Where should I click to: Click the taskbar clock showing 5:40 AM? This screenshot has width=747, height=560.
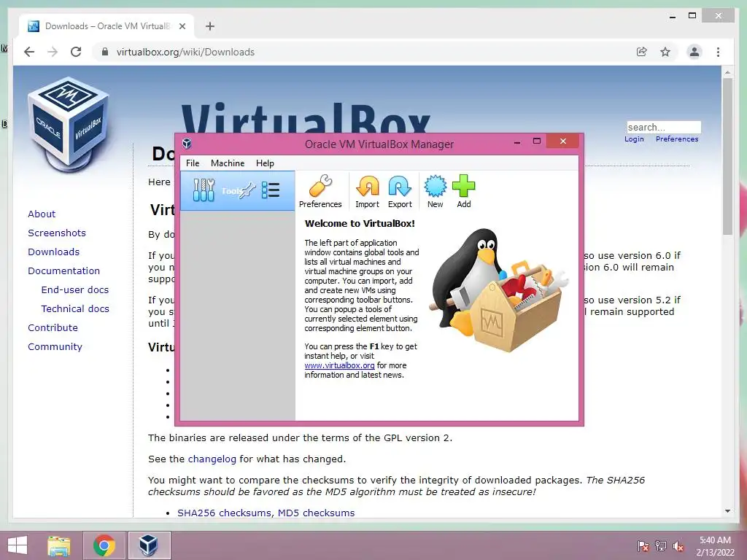(715, 546)
